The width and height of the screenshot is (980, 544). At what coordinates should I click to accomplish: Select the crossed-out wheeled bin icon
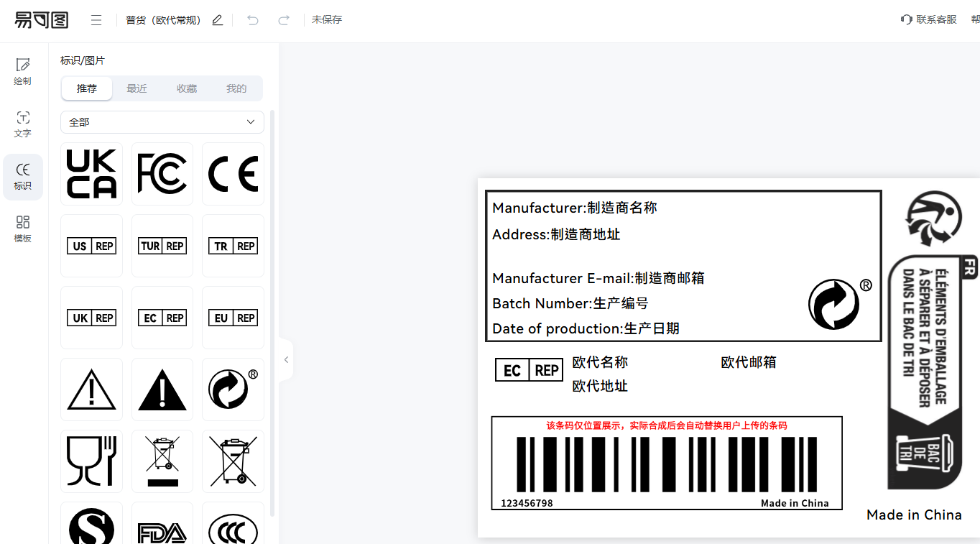pyautogui.click(x=233, y=461)
